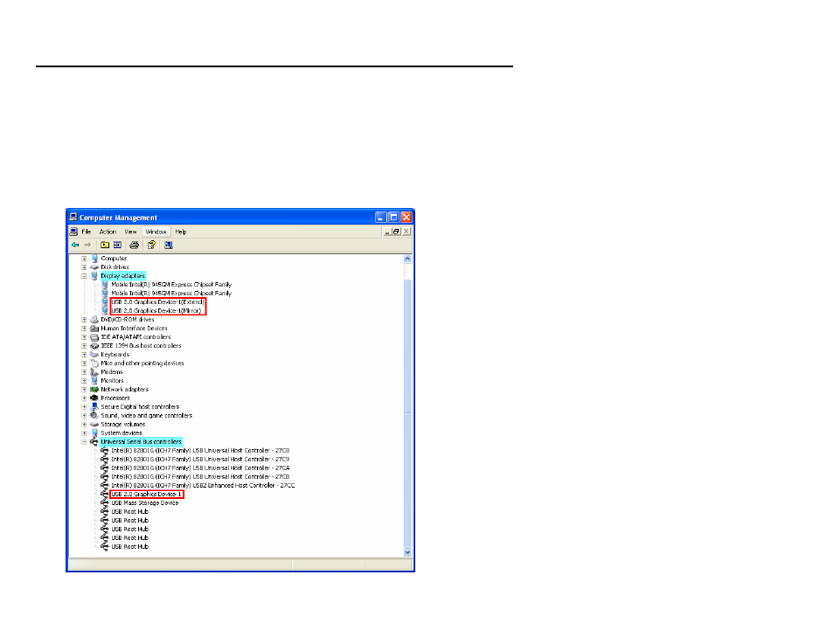Expand the Monitors node
Screen dimensions: 834x644
pyautogui.click(x=84, y=380)
